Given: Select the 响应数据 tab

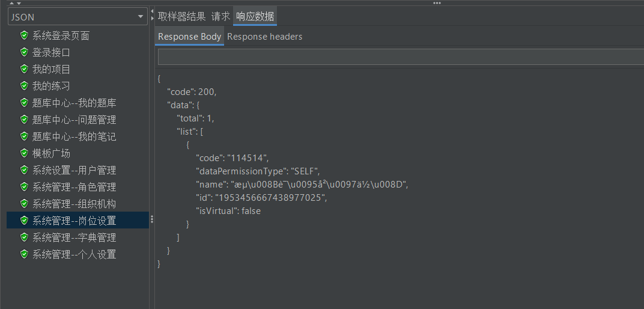Looking at the screenshot, I should (x=255, y=16).
